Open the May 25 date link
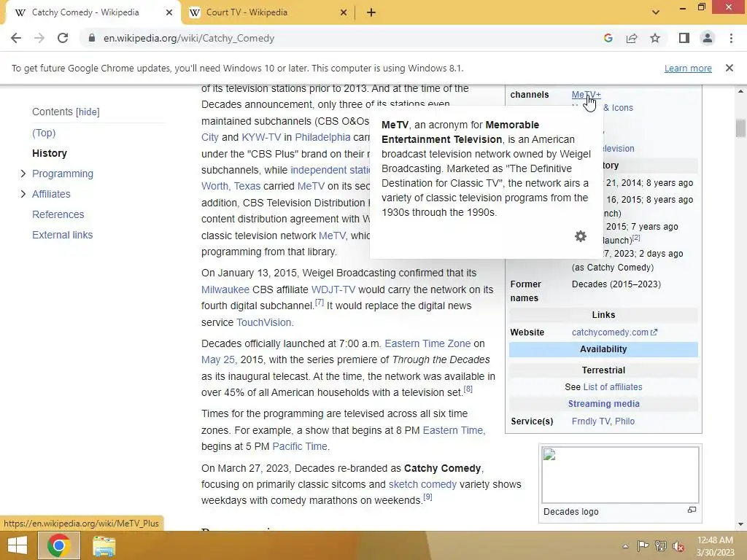 (x=218, y=359)
